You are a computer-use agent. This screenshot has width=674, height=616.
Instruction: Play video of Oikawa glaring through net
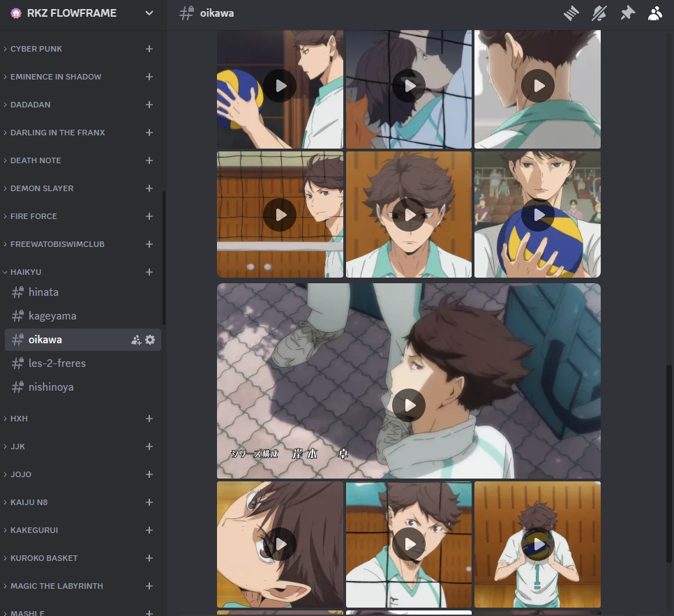pos(409,544)
